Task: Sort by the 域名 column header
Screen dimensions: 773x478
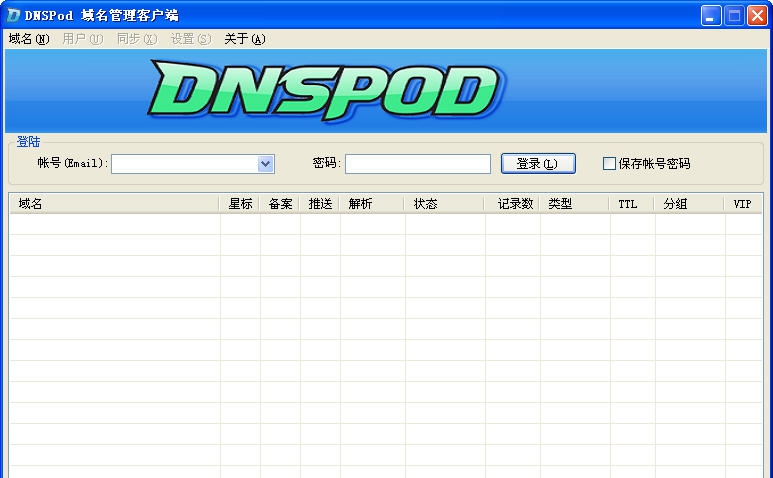Action: [114, 204]
